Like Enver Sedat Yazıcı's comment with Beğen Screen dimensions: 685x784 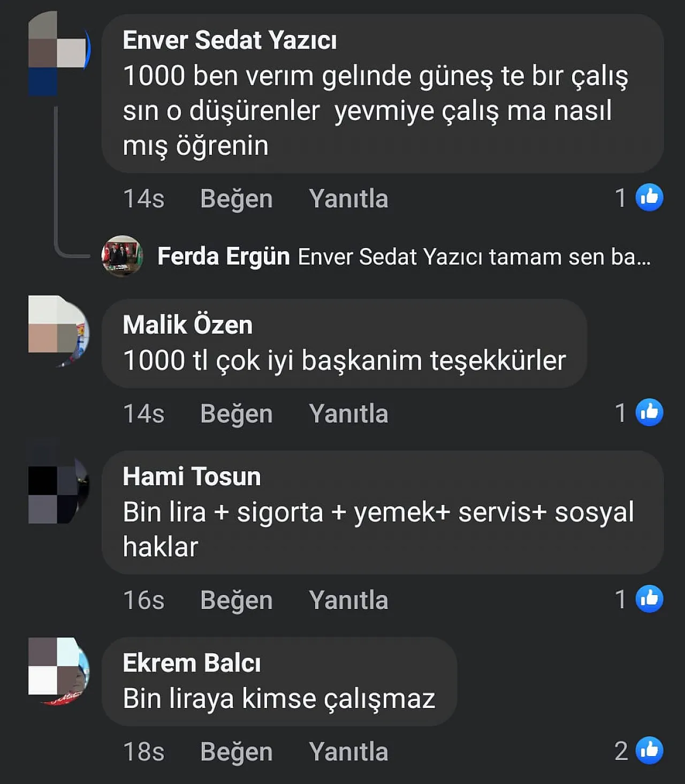click(237, 199)
